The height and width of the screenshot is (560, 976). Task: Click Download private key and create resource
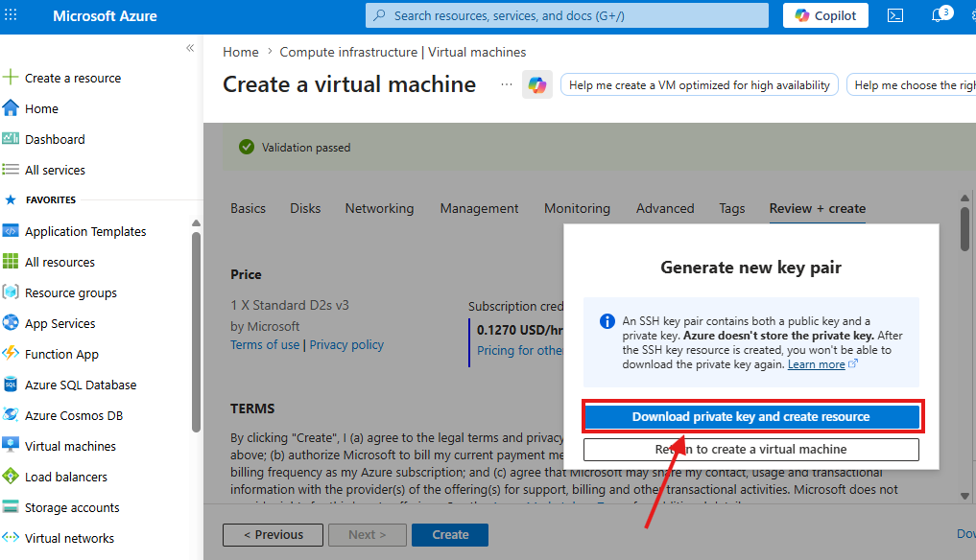750,417
